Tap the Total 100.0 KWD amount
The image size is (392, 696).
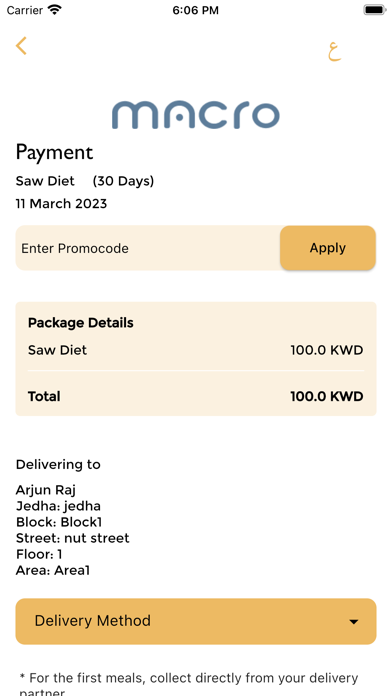327,396
